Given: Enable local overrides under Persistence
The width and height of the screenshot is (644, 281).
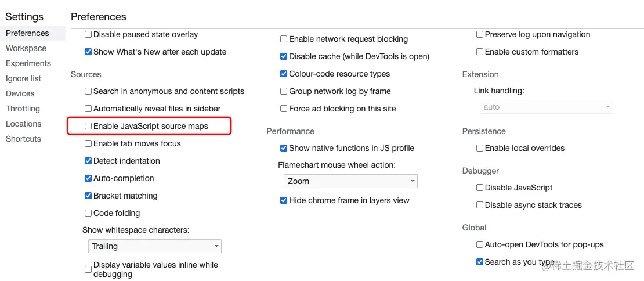Looking at the screenshot, I should [x=480, y=148].
